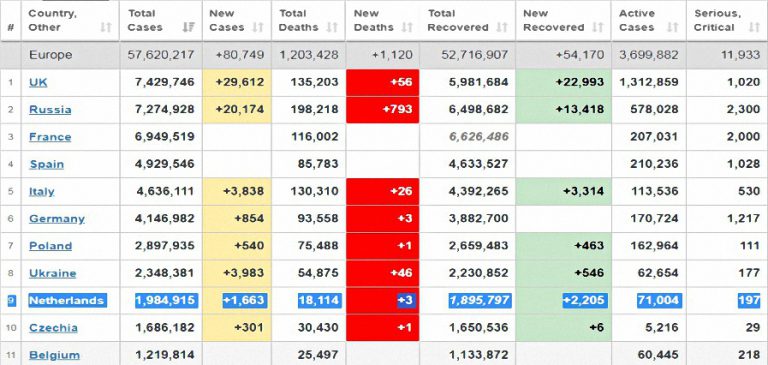Open the Germany country link
Screen dimensions: 768x365
coord(57,219)
